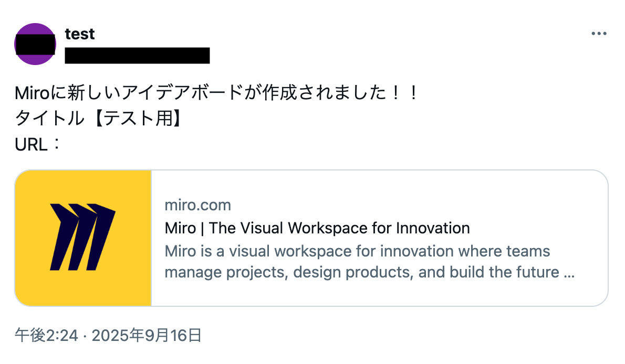The image size is (625, 364).
Task: Open the miro.com domain link
Action: click(198, 205)
